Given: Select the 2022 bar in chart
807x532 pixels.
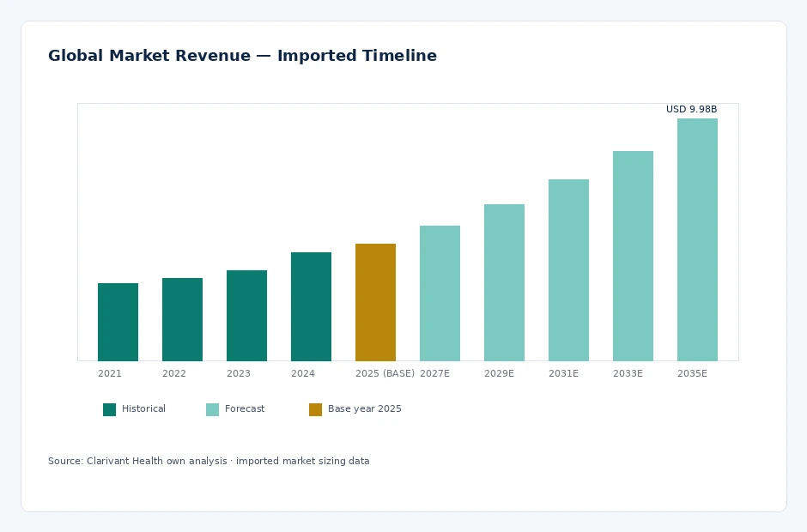Looking at the screenshot, I should 182,319.
